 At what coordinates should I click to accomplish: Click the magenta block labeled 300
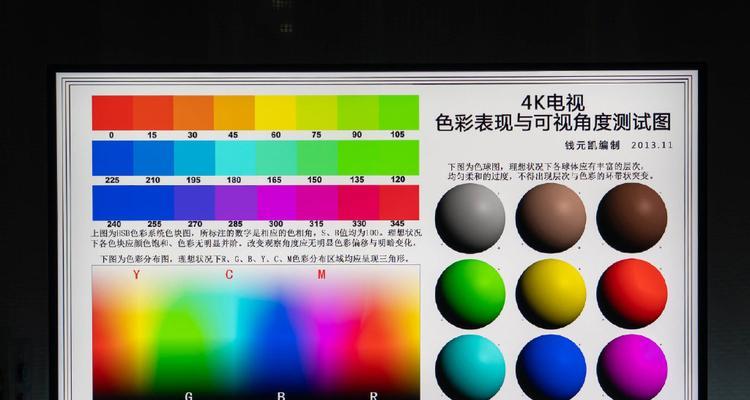[x=277, y=203]
